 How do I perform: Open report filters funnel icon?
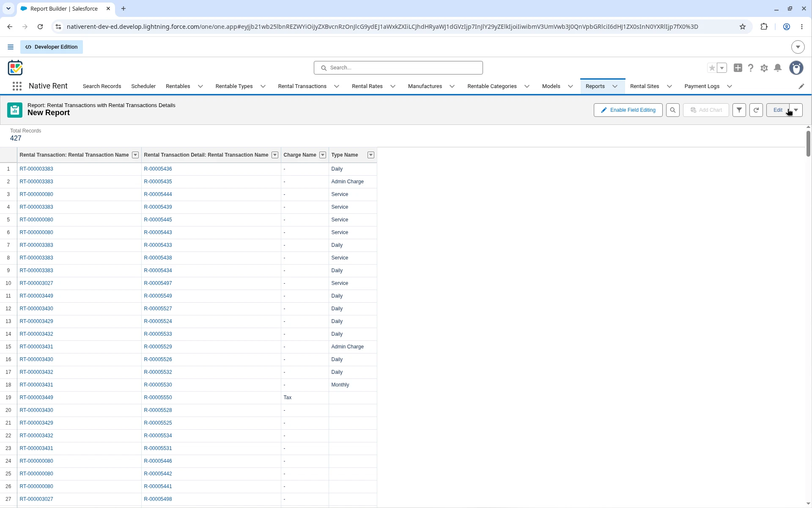[x=739, y=110]
